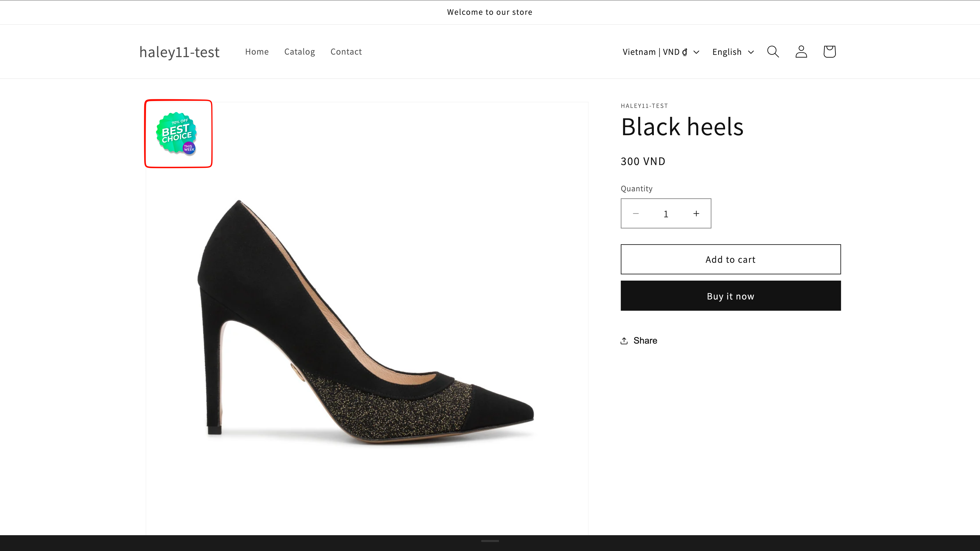Open the Contact menu item

[346, 52]
